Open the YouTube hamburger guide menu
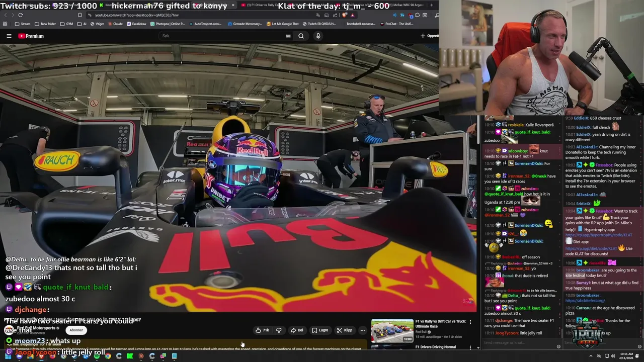 (x=9, y=36)
